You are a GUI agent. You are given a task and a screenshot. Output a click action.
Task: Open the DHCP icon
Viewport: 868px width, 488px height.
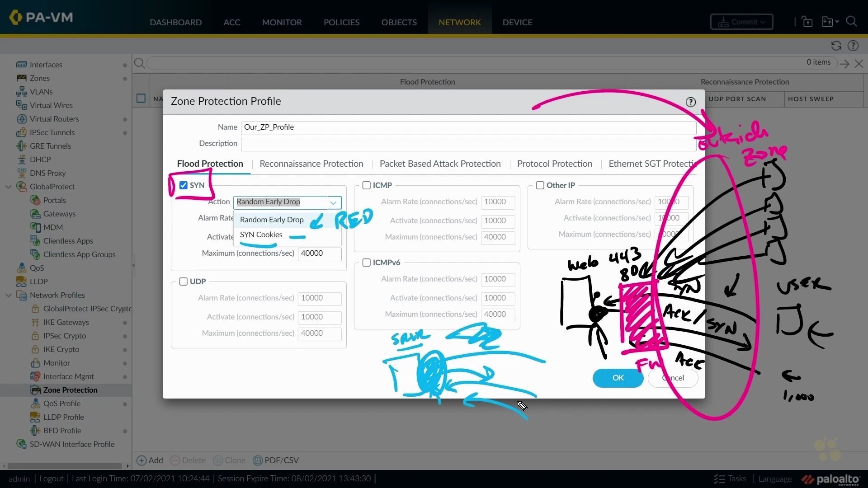coord(21,160)
